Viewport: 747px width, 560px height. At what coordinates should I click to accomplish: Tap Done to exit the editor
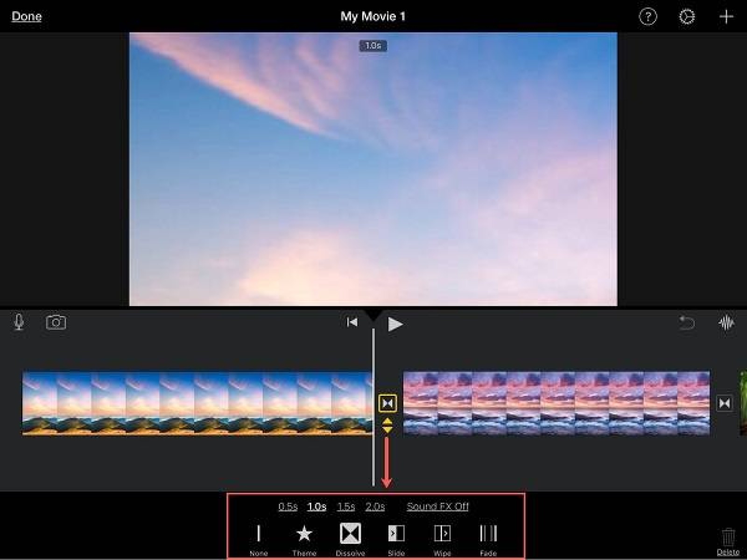pos(27,16)
